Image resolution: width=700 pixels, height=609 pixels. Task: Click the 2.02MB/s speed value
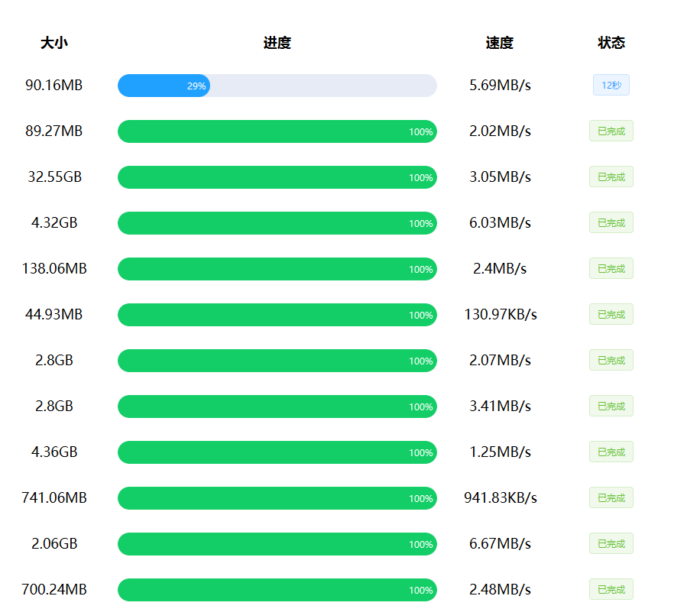tap(500, 131)
